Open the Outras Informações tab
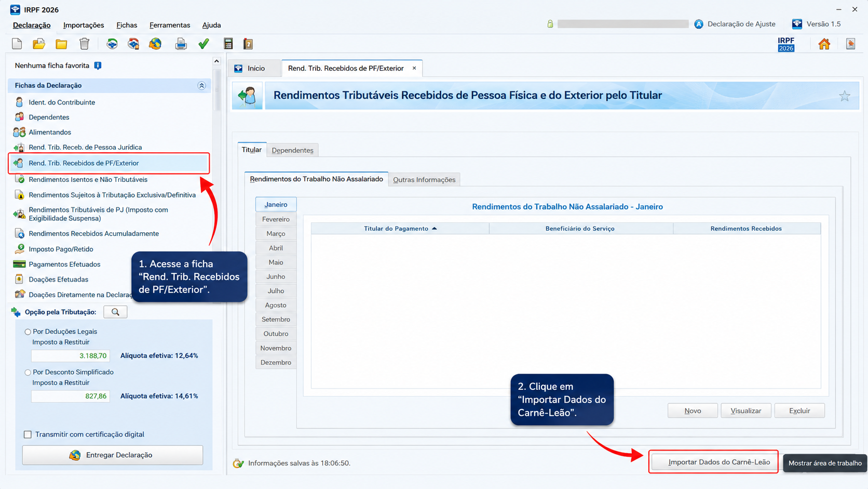868x489 pixels. [424, 180]
